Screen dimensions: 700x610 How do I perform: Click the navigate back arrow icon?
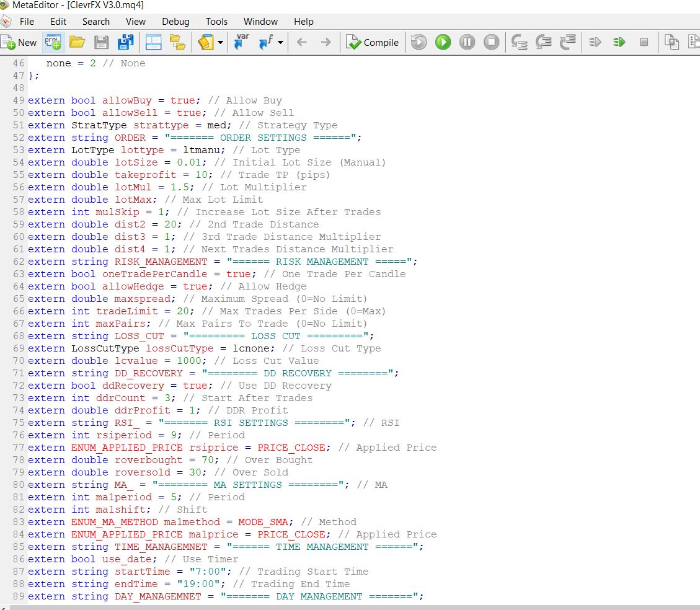coord(301,42)
